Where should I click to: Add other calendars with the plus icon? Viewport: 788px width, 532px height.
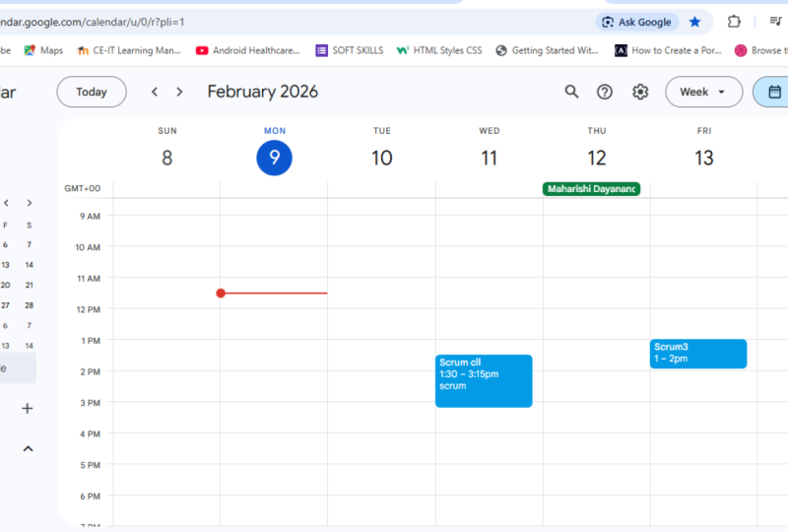[28, 408]
